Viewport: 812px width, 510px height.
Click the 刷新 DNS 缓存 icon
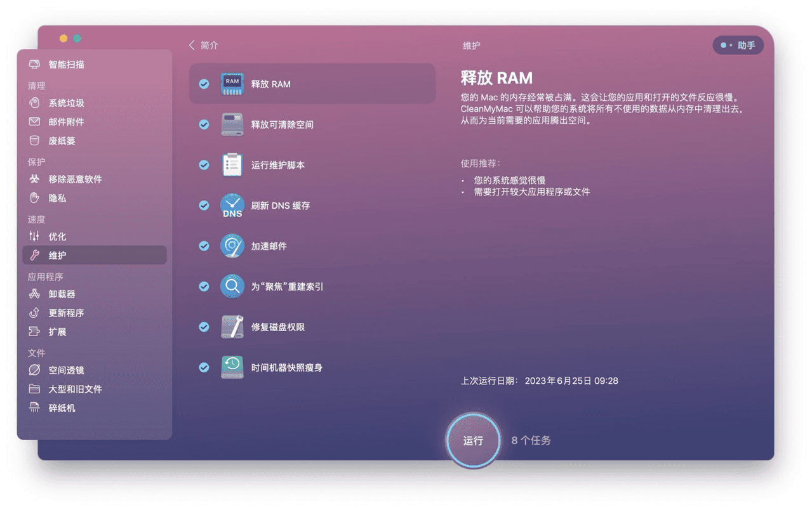232,206
